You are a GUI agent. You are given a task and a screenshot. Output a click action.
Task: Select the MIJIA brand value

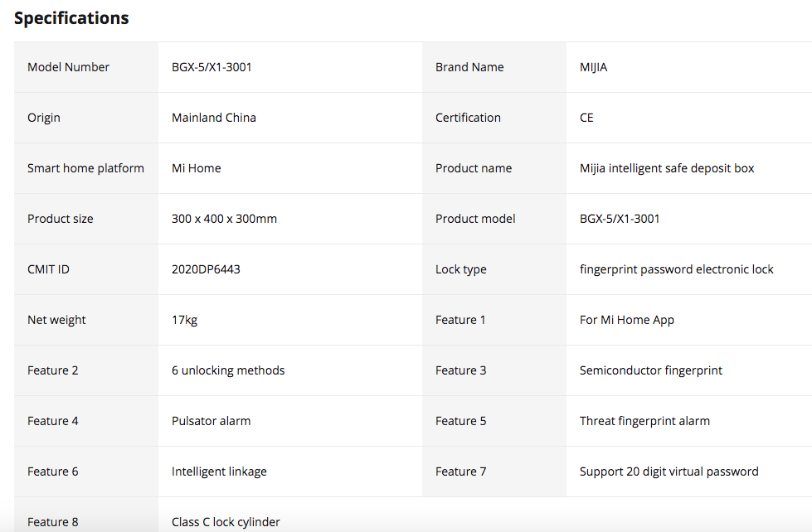(x=594, y=67)
